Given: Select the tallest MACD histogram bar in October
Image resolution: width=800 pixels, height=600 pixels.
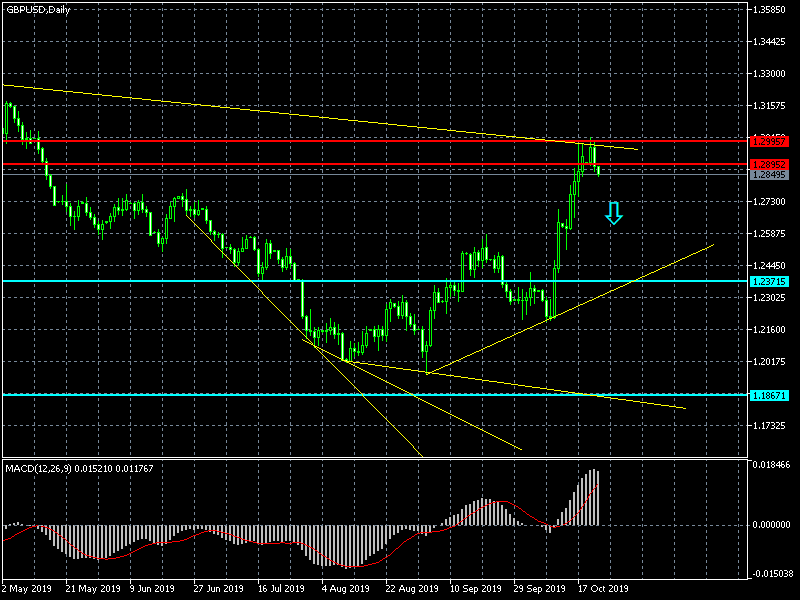Looking at the screenshot, I should [x=592, y=497].
